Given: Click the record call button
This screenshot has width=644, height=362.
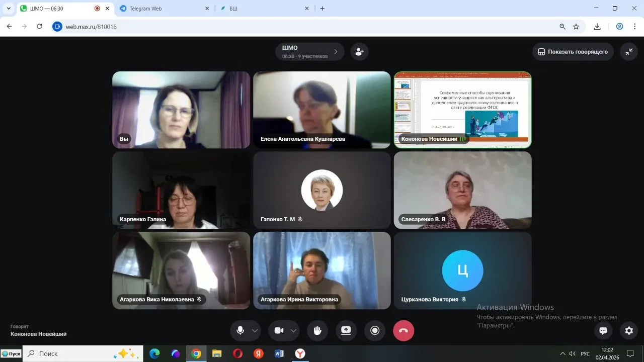Looking at the screenshot, I should click(375, 330).
